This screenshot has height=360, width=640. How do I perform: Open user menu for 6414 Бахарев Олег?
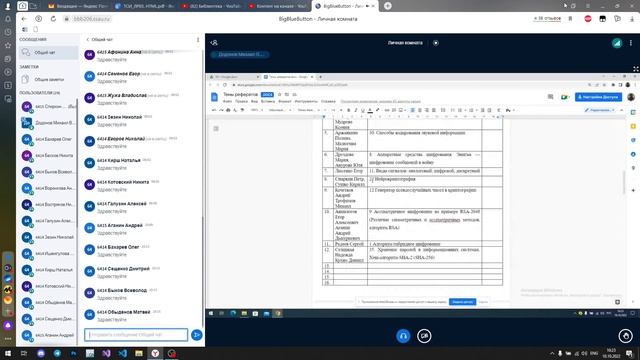pyautogui.click(x=48, y=139)
